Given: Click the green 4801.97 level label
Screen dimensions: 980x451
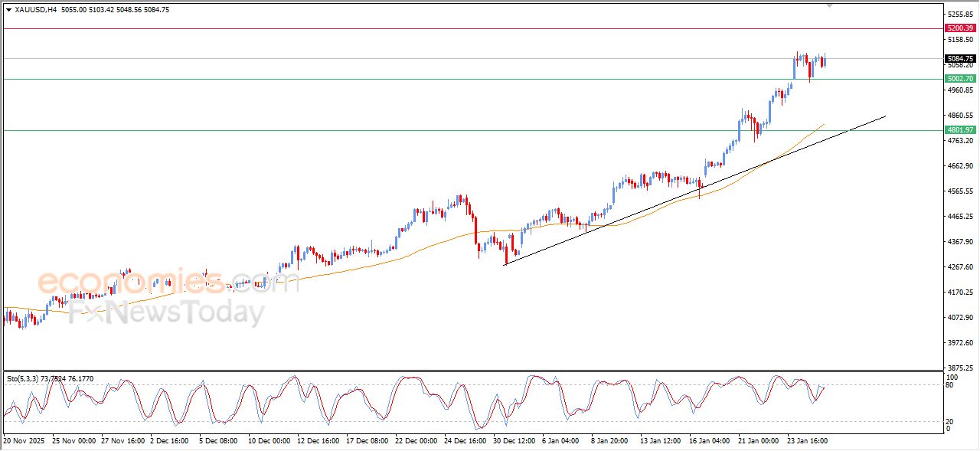Looking at the screenshot, I should coord(959,130).
